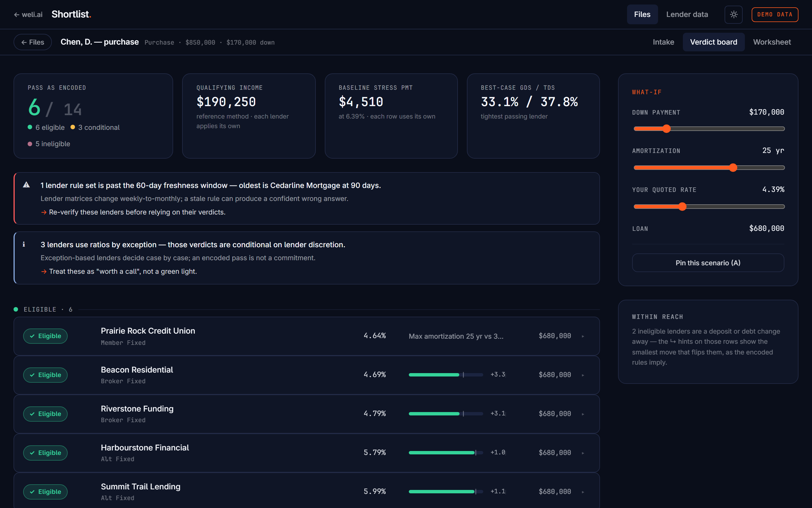The image size is (812, 508).
Task: Click Eligible badge for Beacon Residential
Action: [x=45, y=375]
